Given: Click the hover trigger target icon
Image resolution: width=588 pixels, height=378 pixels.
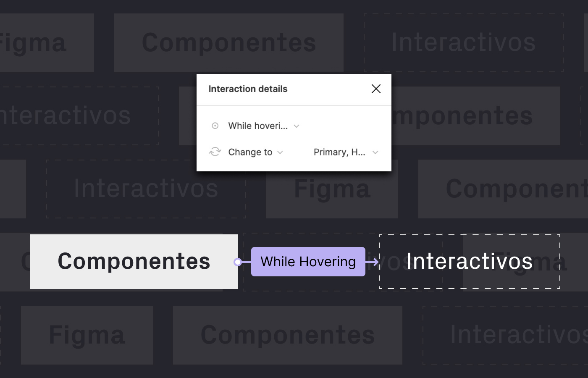Looking at the screenshot, I should point(215,126).
